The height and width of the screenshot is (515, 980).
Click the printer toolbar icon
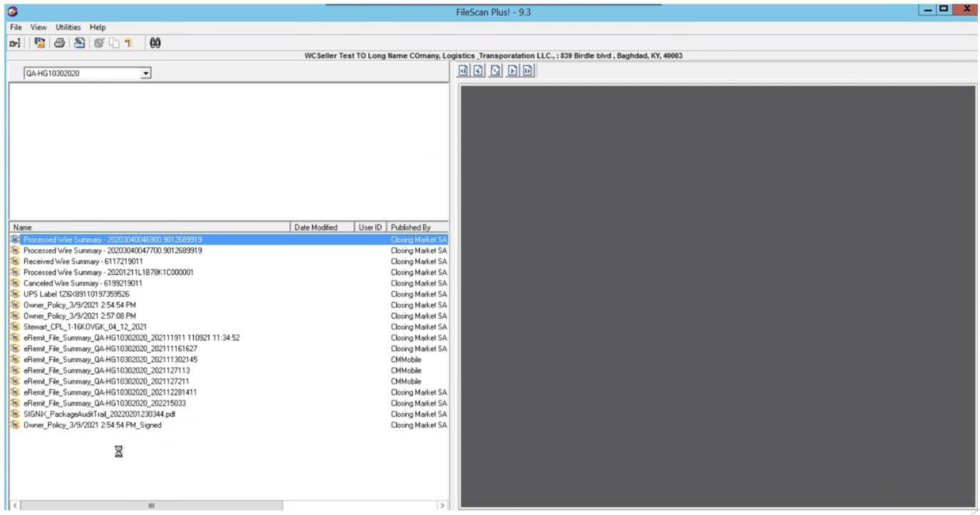60,43
